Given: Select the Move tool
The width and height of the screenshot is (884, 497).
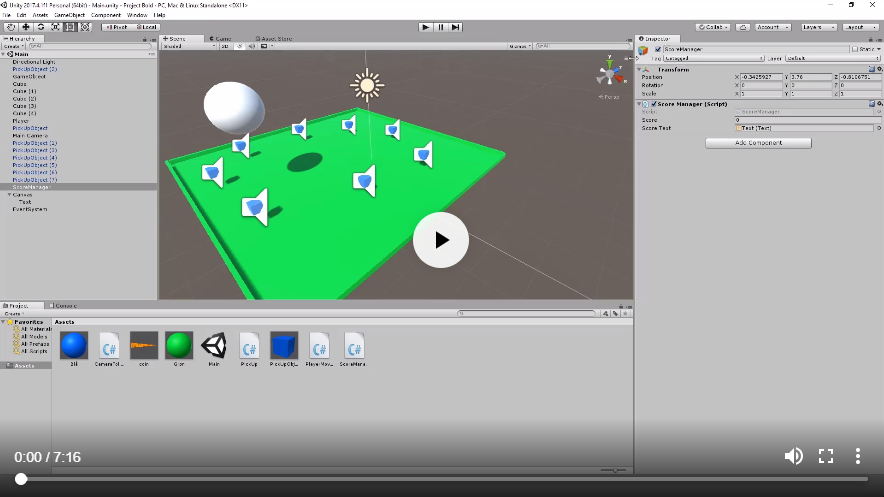Looking at the screenshot, I should point(25,27).
